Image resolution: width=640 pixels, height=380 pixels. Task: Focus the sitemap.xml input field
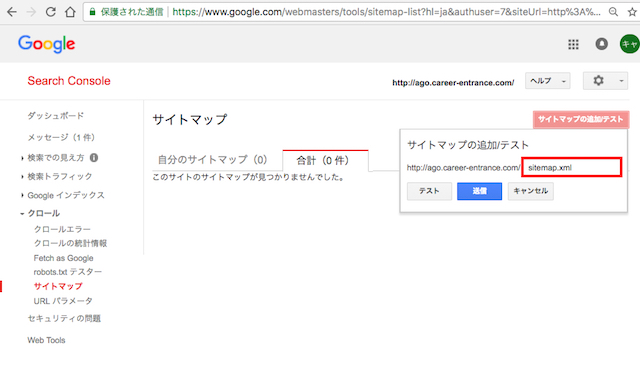572,167
